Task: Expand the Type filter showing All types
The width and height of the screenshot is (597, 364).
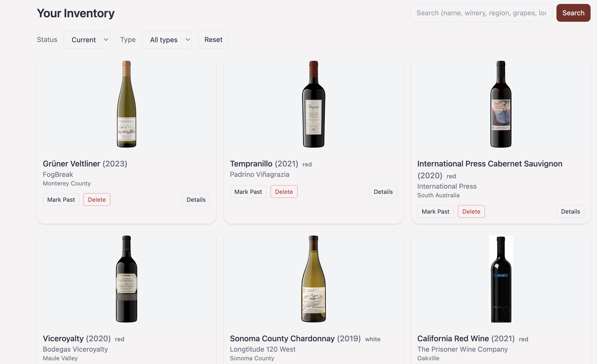Action: pyautogui.click(x=167, y=40)
